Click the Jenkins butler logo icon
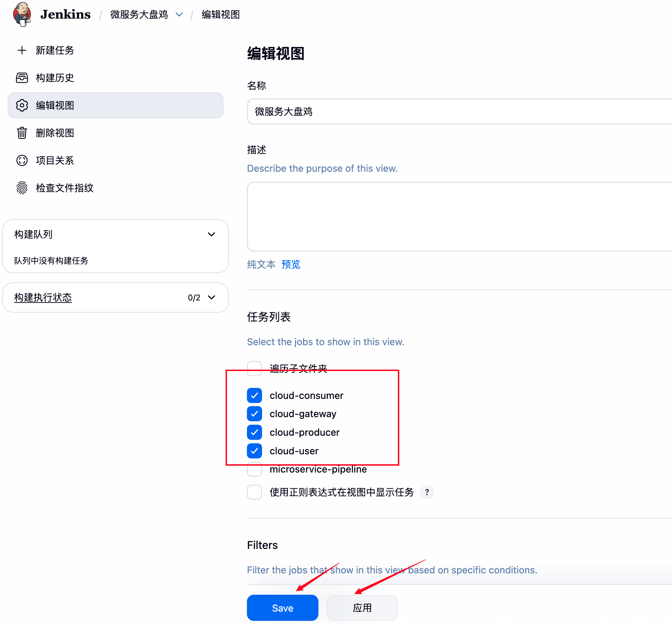Screen dimensions: 672x625 22,14
